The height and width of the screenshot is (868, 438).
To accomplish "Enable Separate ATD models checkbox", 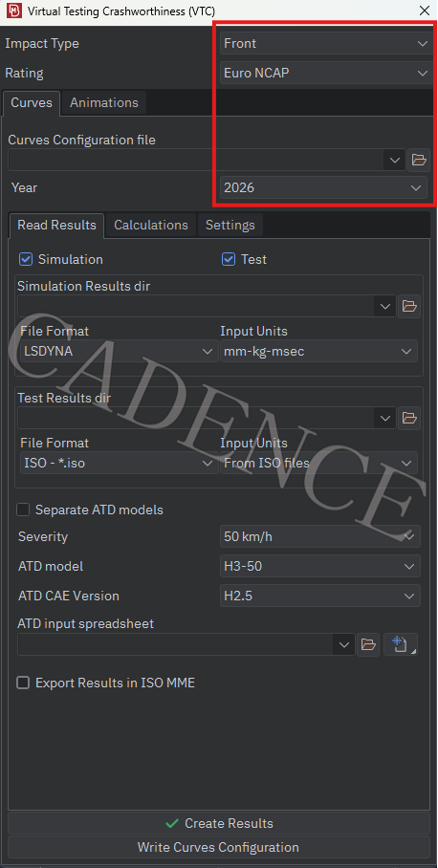I will [x=23, y=510].
